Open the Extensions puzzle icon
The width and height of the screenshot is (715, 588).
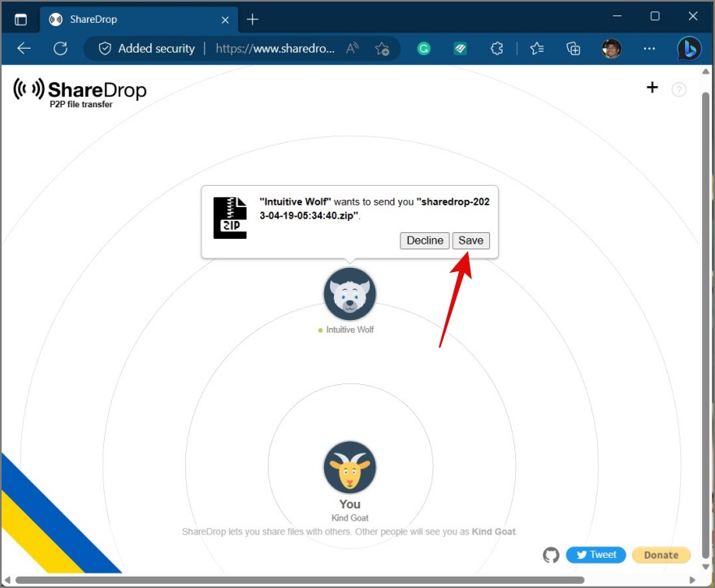pyautogui.click(x=496, y=48)
